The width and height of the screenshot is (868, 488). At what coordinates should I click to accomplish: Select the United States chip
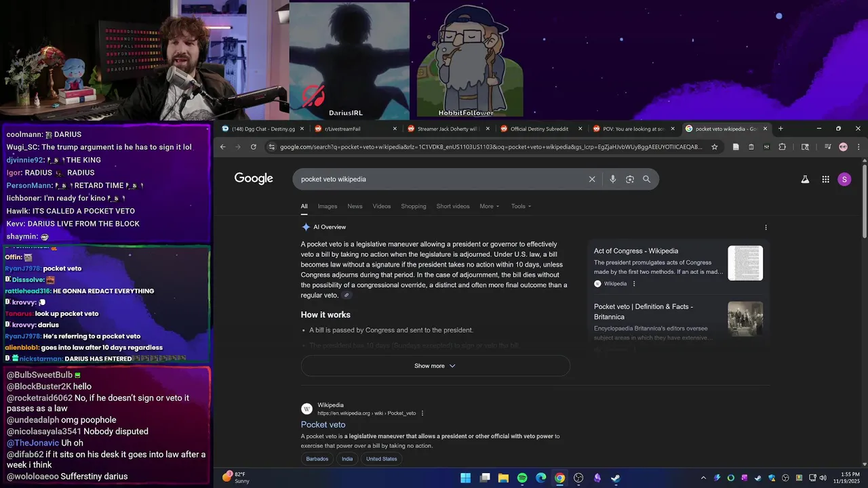[382, 459]
